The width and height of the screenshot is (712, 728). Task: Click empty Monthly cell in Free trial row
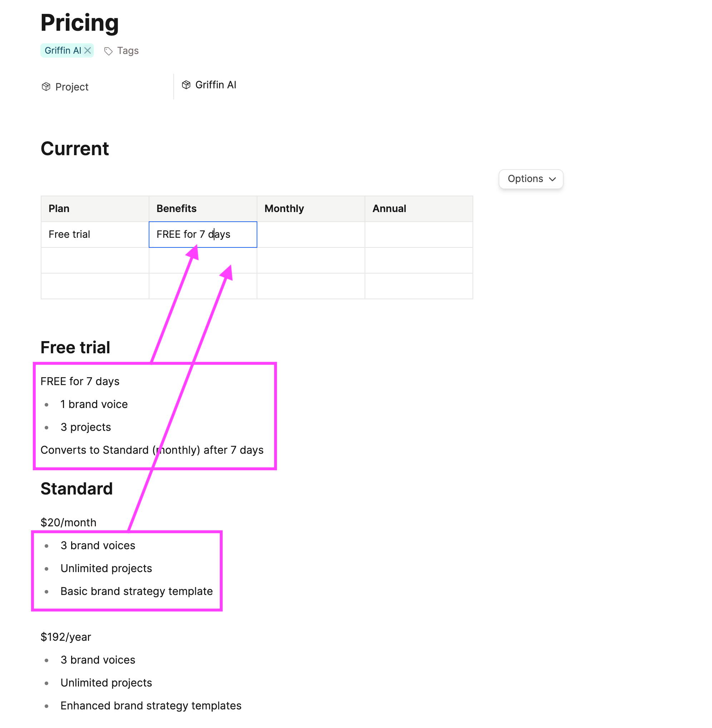[311, 235]
